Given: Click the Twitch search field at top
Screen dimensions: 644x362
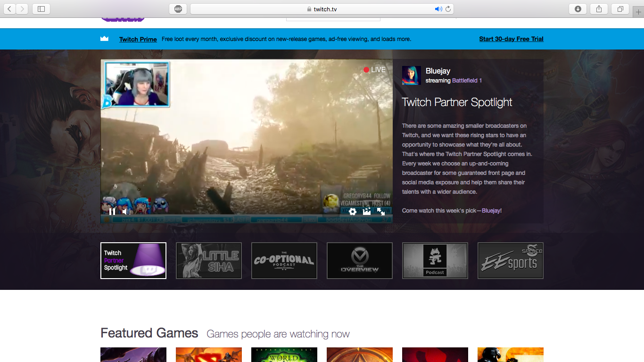Looking at the screenshot, I should coord(333,19).
